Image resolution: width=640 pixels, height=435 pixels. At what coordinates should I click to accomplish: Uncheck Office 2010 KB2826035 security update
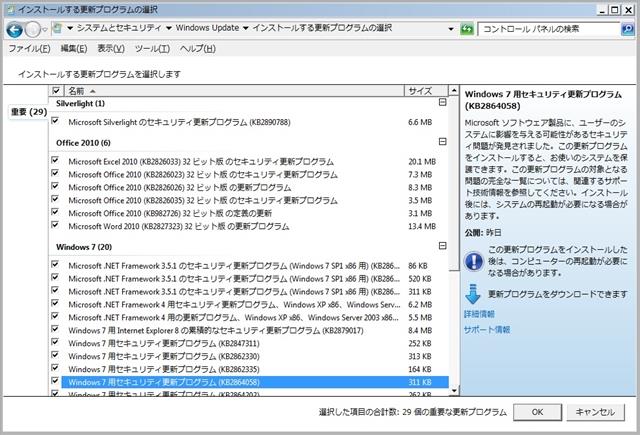pyautogui.click(x=55, y=199)
